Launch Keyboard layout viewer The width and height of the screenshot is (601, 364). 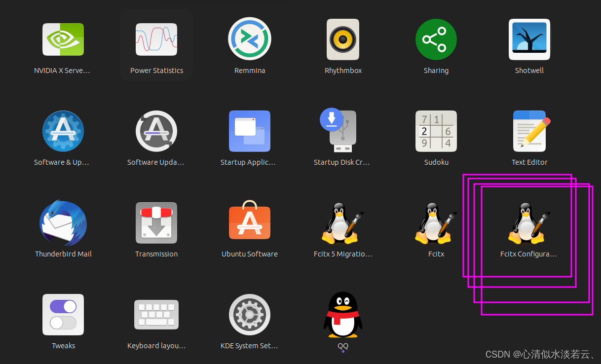tap(156, 315)
